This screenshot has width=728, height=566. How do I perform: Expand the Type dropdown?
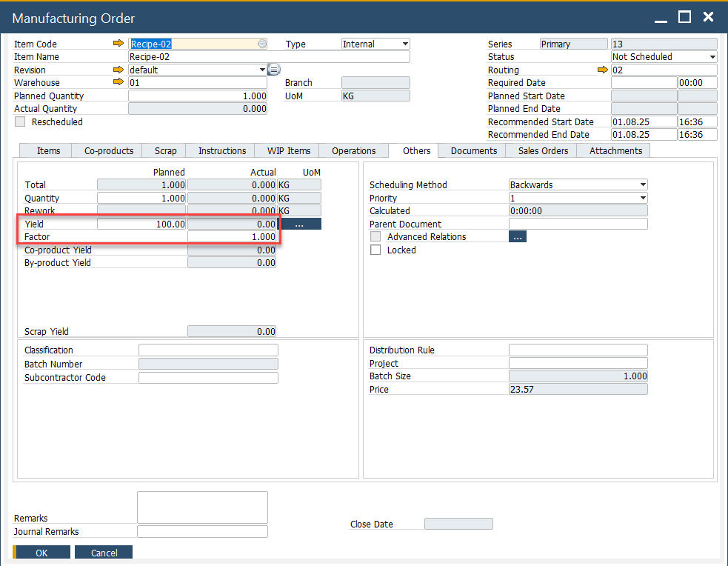[x=404, y=44]
